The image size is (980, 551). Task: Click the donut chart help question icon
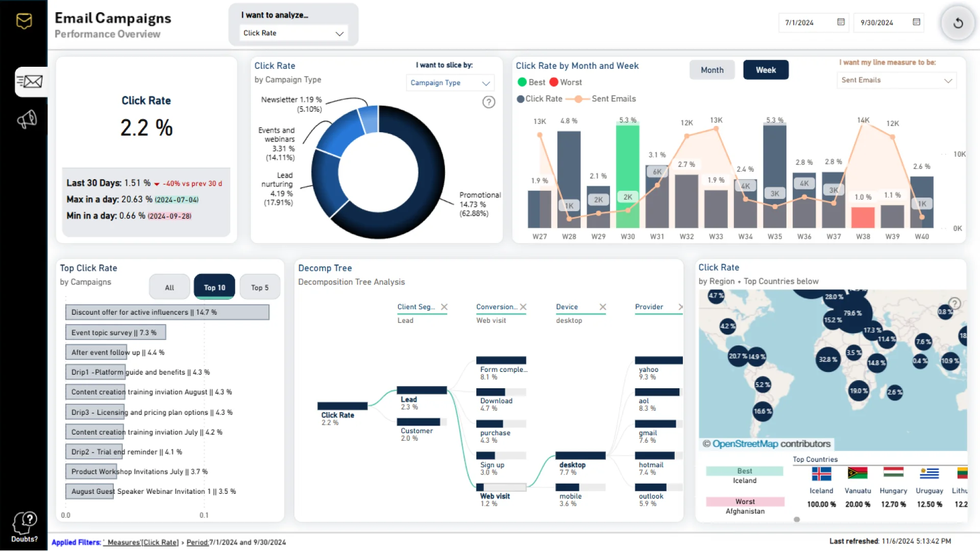click(488, 102)
